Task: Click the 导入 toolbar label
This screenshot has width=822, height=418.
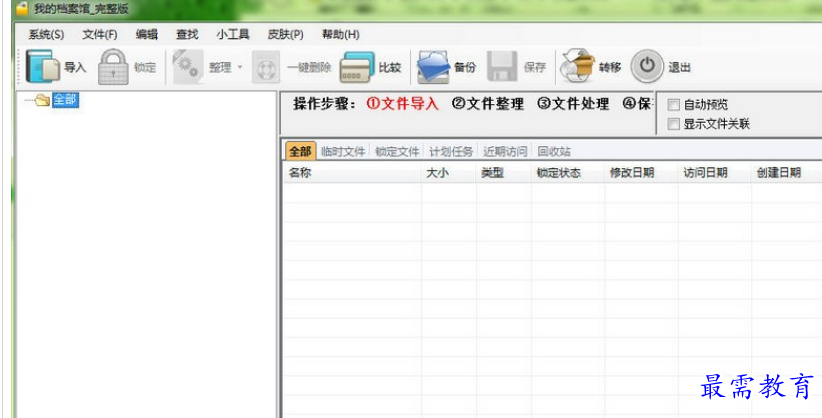Action: 75,67
